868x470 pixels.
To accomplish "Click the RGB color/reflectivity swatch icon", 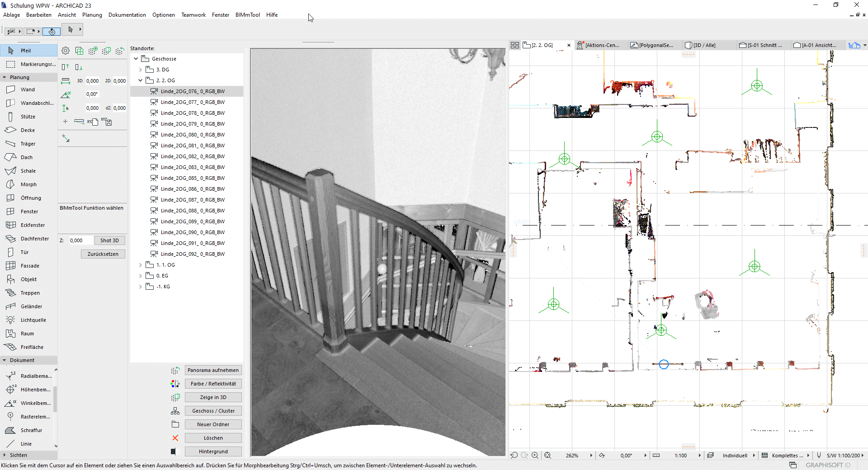I will pyautogui.click(x=175, y=384).
